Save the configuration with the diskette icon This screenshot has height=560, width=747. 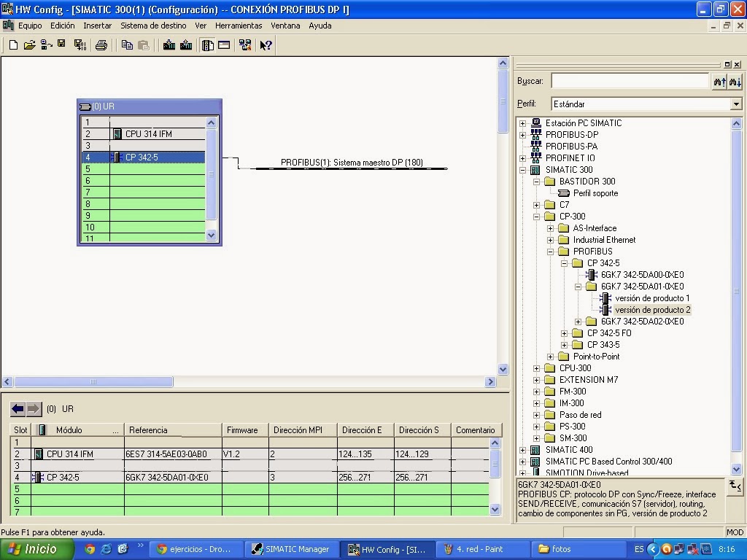61,44
